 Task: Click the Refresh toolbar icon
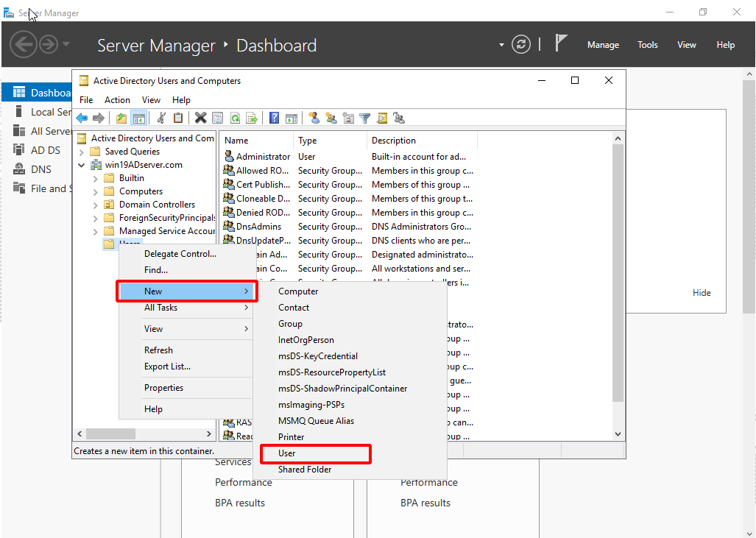click(235, 118)
